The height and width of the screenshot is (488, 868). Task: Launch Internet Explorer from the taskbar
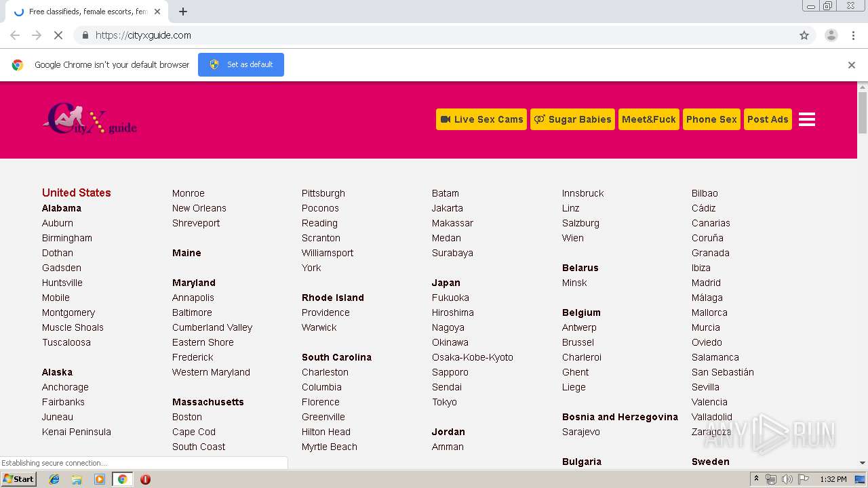point(54,479)
